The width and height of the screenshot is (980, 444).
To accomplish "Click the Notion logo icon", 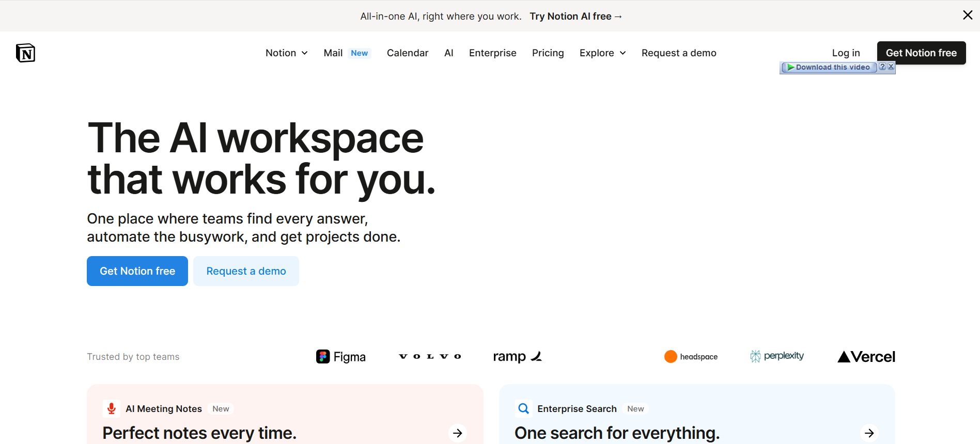I will pyautogui.click(x=25, y=53).
